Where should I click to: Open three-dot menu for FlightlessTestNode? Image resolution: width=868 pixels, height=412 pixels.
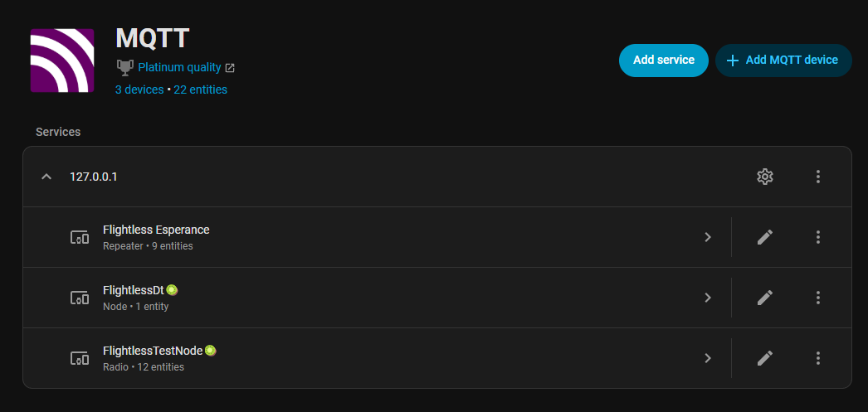(x=818, y=358)
